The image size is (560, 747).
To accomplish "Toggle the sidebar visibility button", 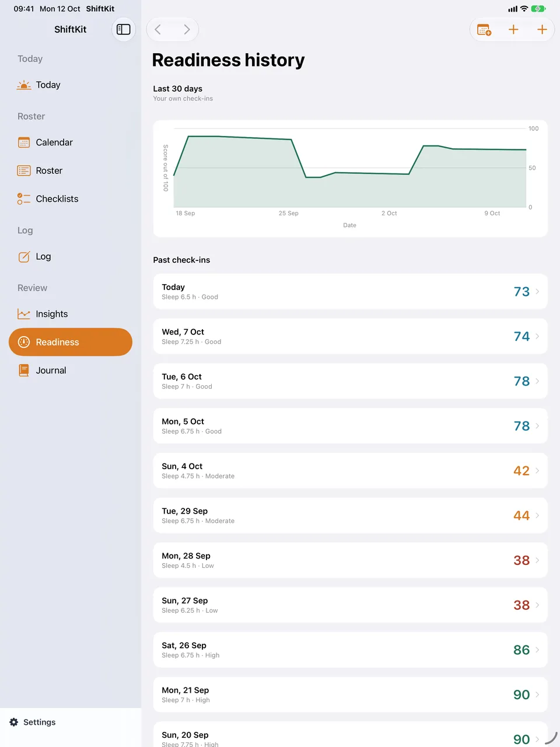I will [124, 29].
